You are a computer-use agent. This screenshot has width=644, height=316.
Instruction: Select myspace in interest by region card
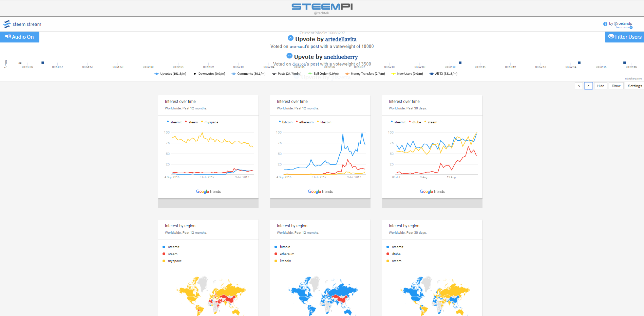(172, 261)
